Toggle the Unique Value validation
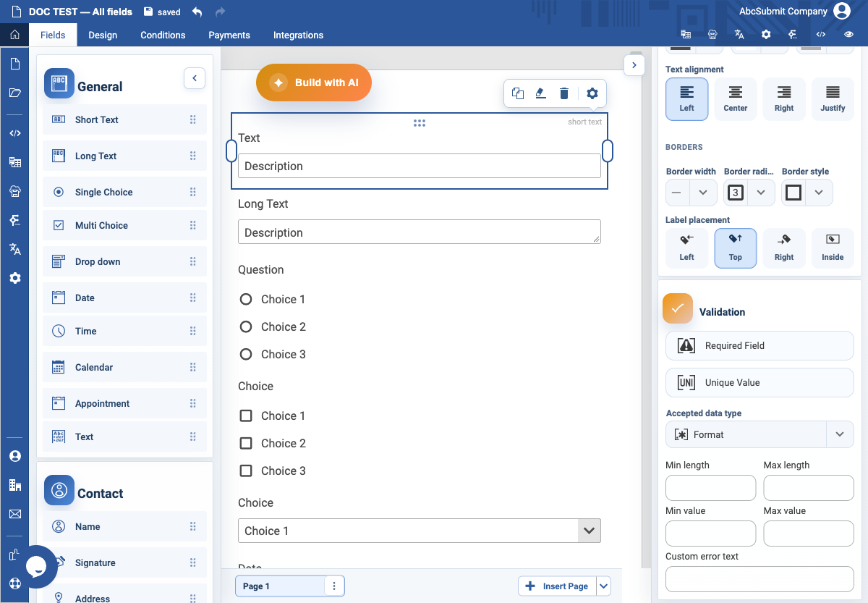868x603 pixels. point(759,382)
